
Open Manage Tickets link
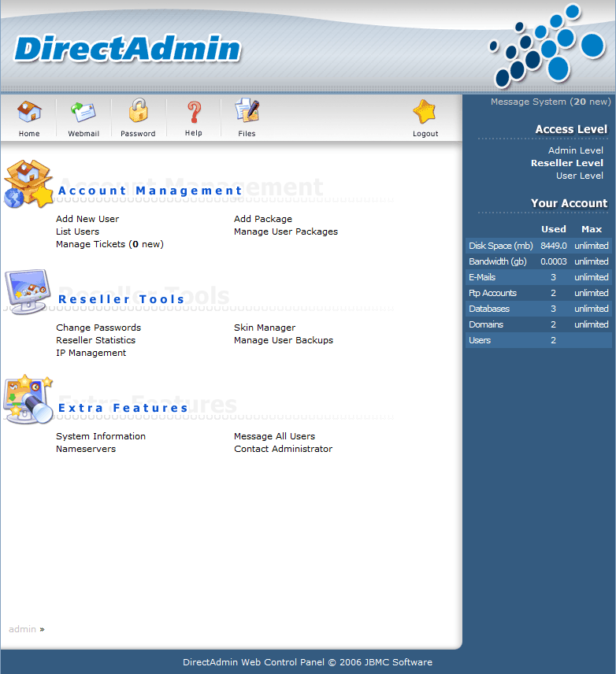(109, 244)
